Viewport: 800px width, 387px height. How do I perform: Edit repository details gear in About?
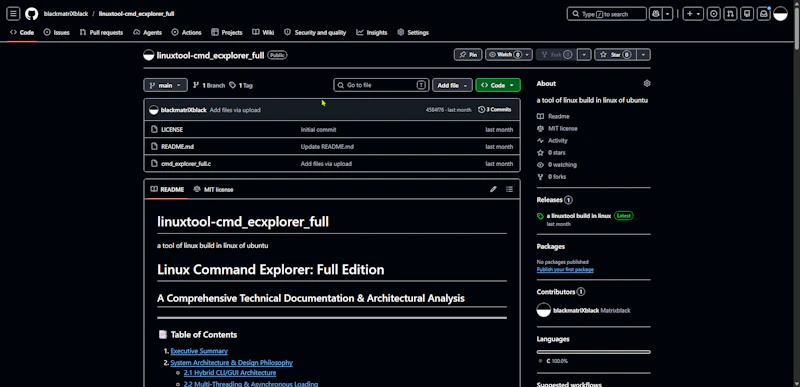point(647,83)
